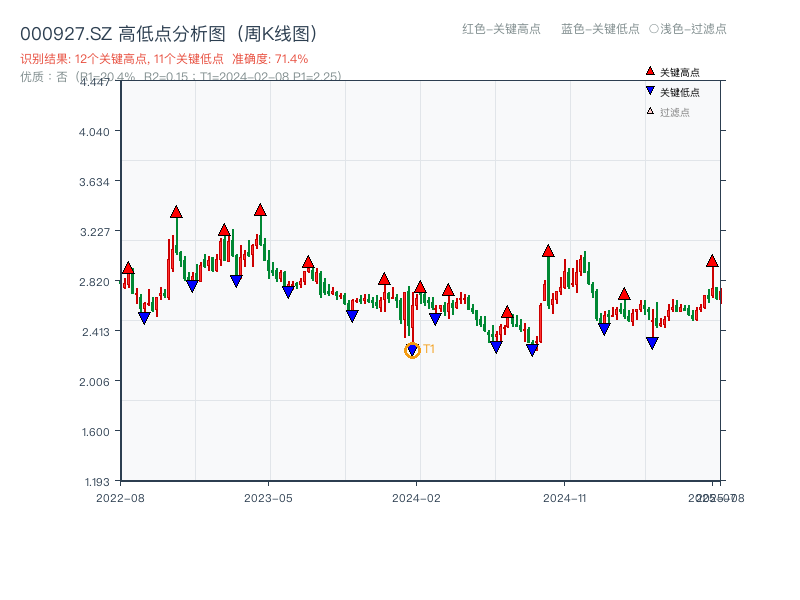
Task: Click the rightmost red key-high triangle on the chart
Action: tap(712, 260)
